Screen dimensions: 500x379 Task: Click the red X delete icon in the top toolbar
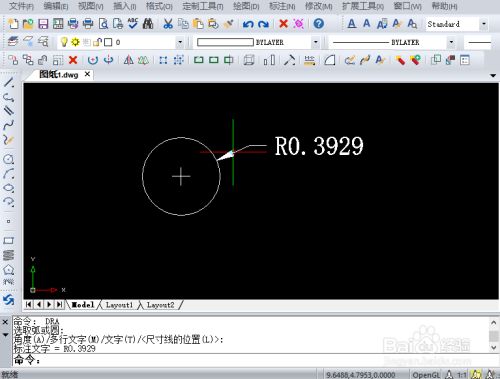(x=283, y=24)
